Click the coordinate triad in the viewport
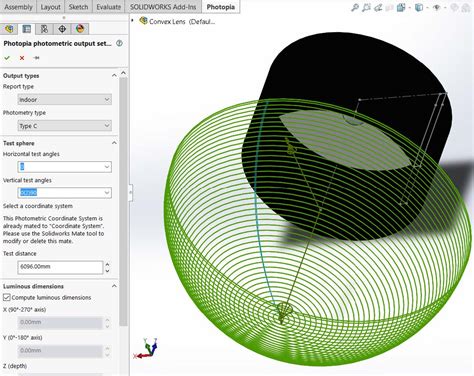Screen dimensions: 474x376 click(x=146, y=349)
